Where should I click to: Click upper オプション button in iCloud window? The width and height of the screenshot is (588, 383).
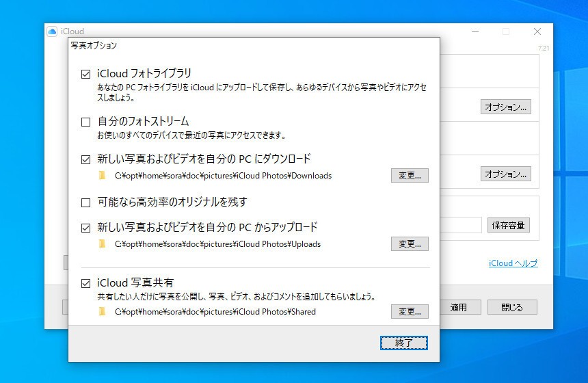pyautogui.click(x=505, y=107)
